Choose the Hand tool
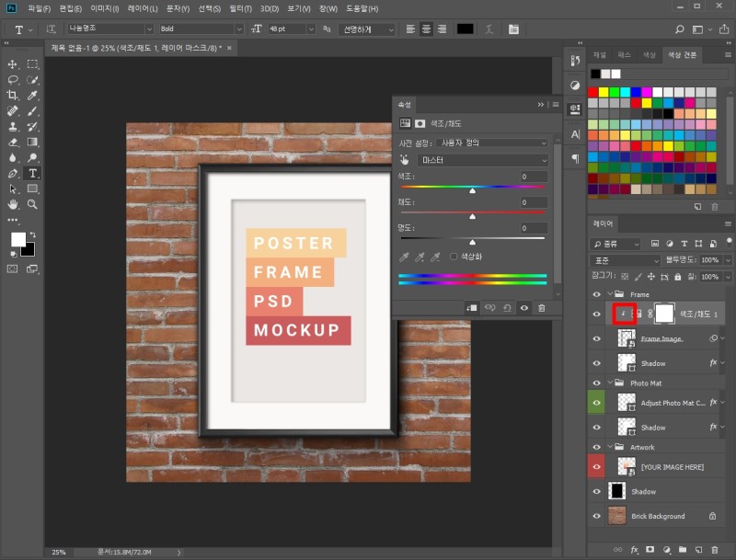Viewport: 736px width, 560px height. point(13,204)
